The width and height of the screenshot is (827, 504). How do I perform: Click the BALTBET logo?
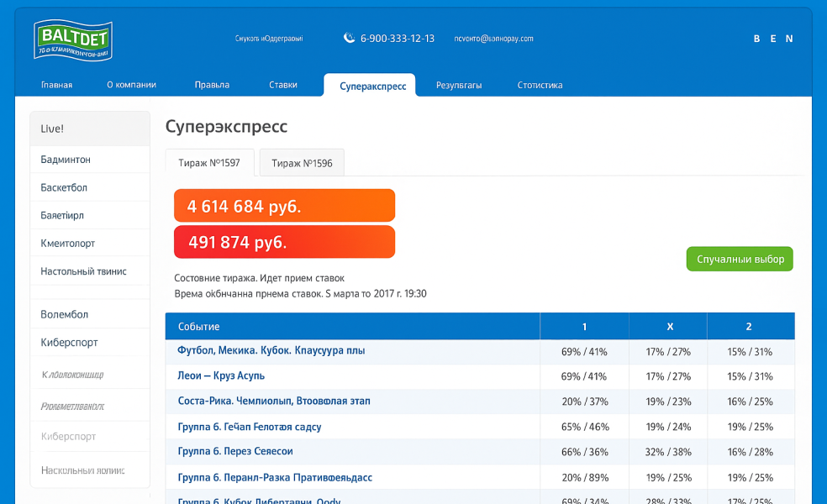pyautogui.click(x=73, y=39)
